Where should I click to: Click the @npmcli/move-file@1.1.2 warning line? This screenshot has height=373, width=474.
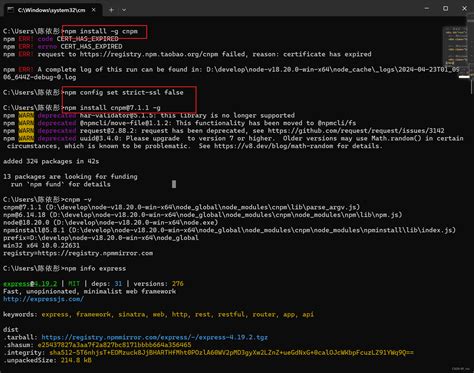coord(179,123)
